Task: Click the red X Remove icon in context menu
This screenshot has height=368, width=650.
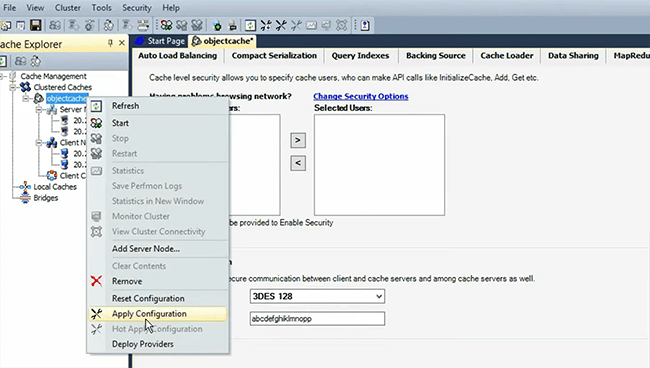Action: point(96,281)
